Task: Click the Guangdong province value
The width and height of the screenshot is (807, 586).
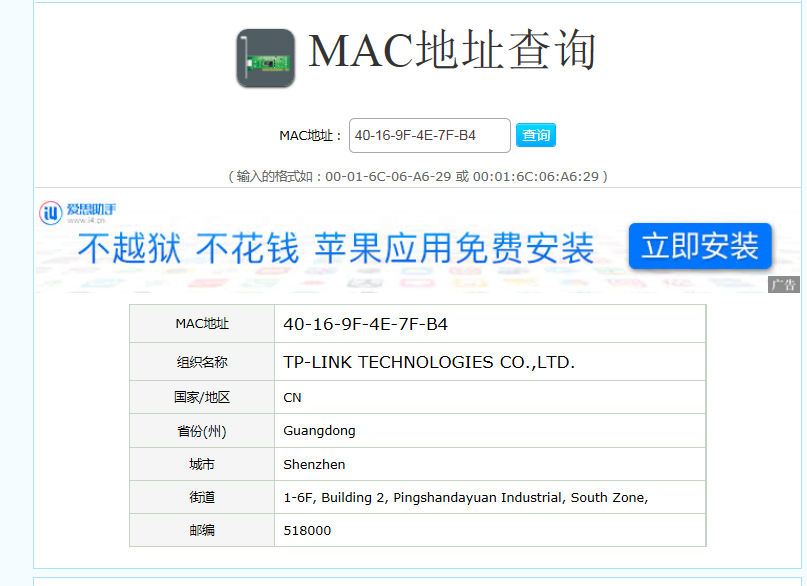Action: coord(319,431)
